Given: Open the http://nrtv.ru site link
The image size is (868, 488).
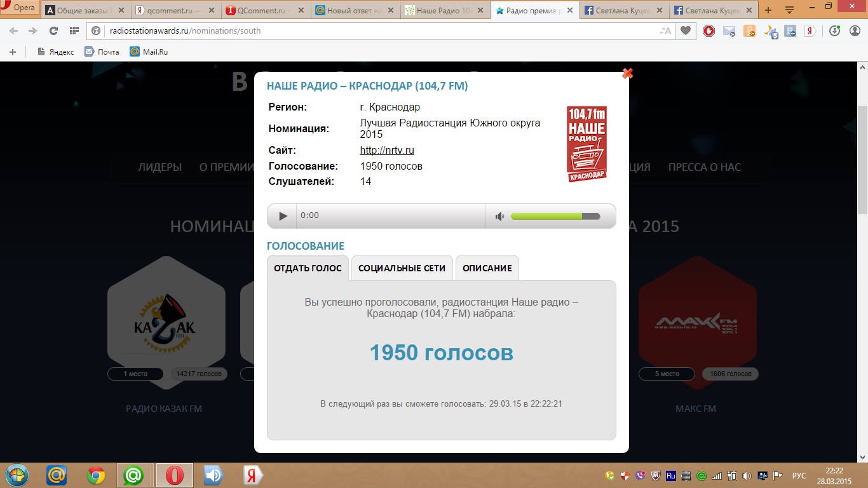Looking at the screenshot, I should point(387,151).
